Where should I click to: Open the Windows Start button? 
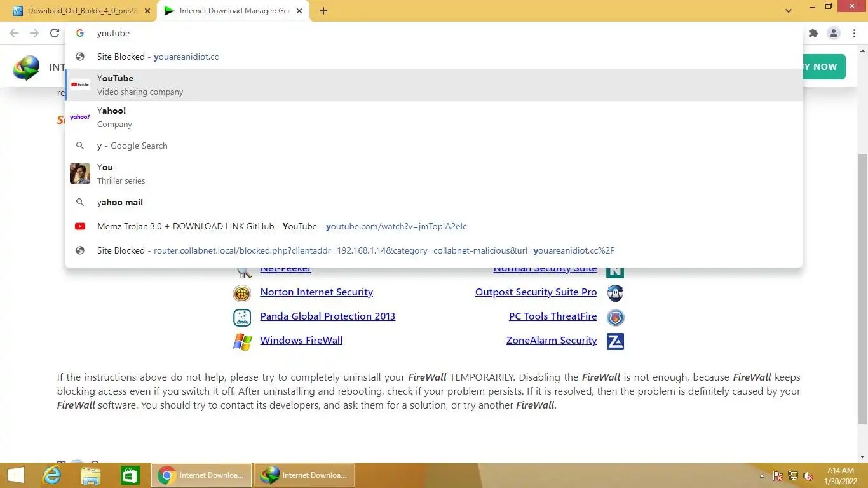click(16, 475)
